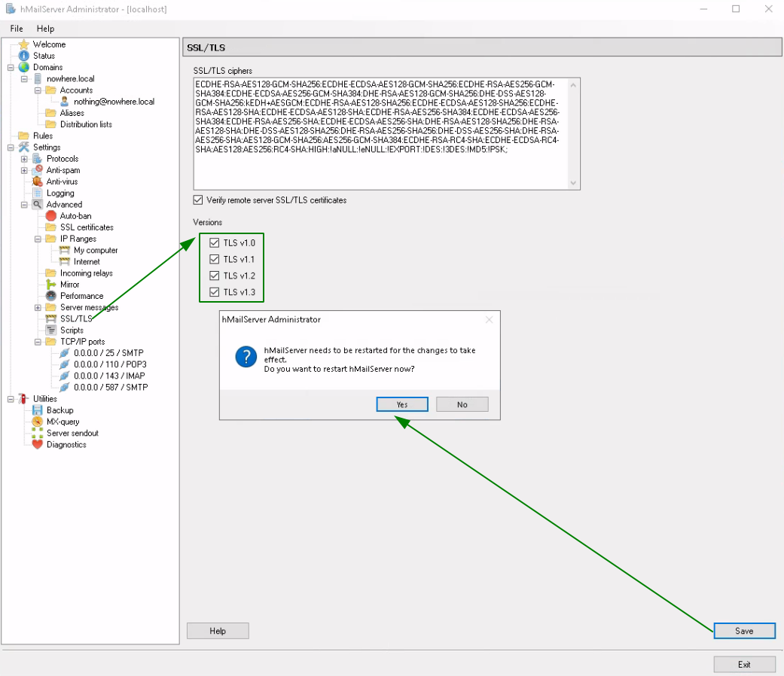Uncheck the TLS v1.1 checkbox
The image size is (784, 676).
pos(215,259)
